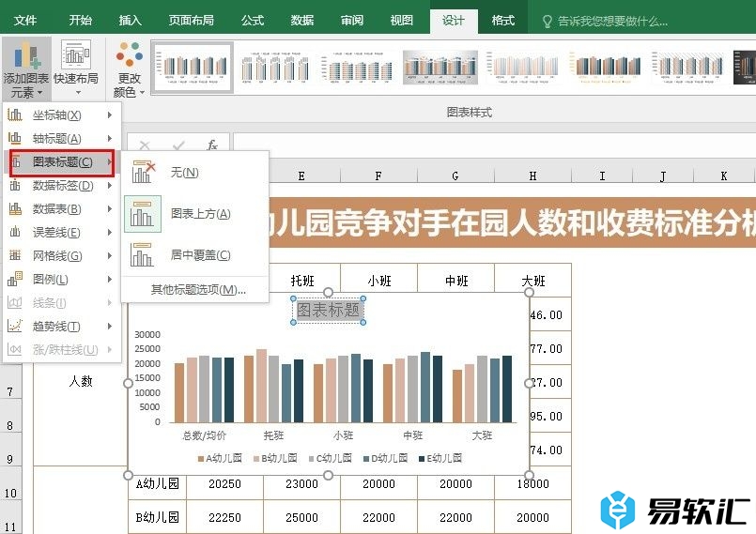Click the formula bar input field
The width and height of the screenshot is (756, 534).
pyautogui.click(x=494, y=145)
